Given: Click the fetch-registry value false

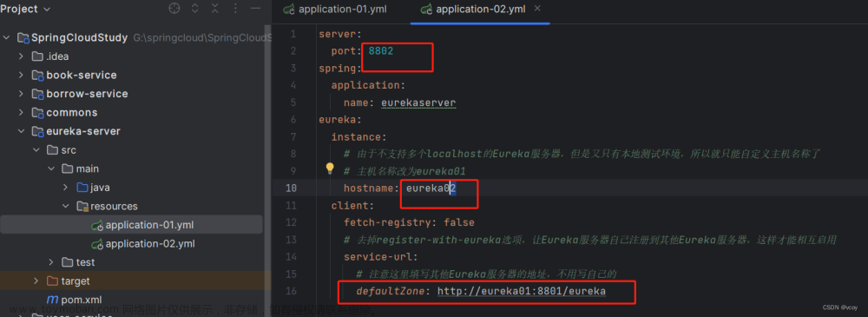Looking at the screenshot, I should (x=459, y=222).
